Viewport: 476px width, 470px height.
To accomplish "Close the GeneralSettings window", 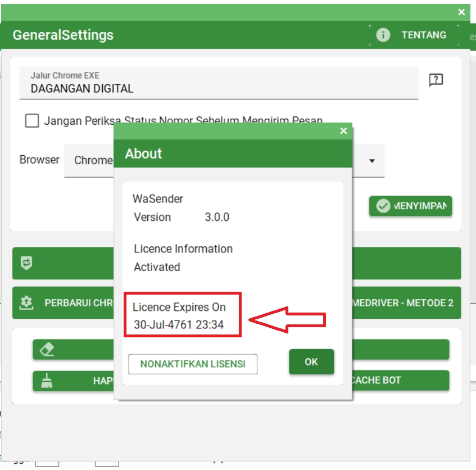I will [461, 12].
